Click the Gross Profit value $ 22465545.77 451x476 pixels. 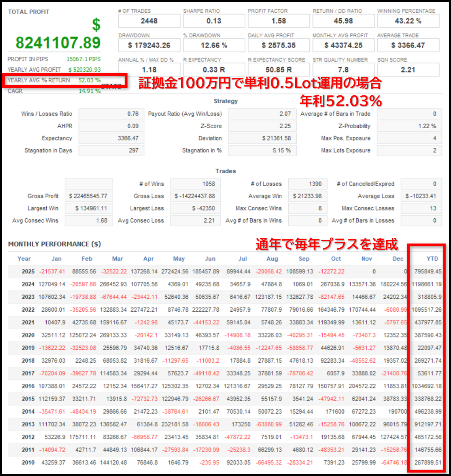pyautogui.click(x=89, y=196)
